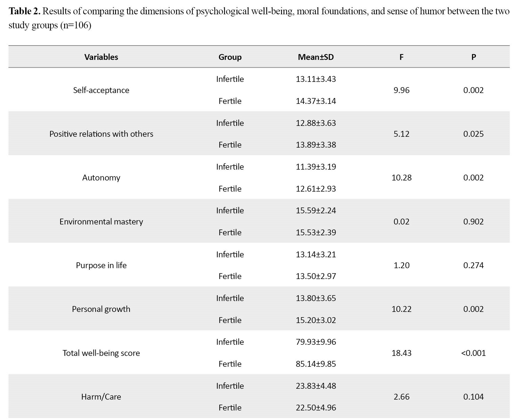Select the "Total well-being score" row label
The width and height of the screenshot is (518, 420).
click(x=101, y=353)
